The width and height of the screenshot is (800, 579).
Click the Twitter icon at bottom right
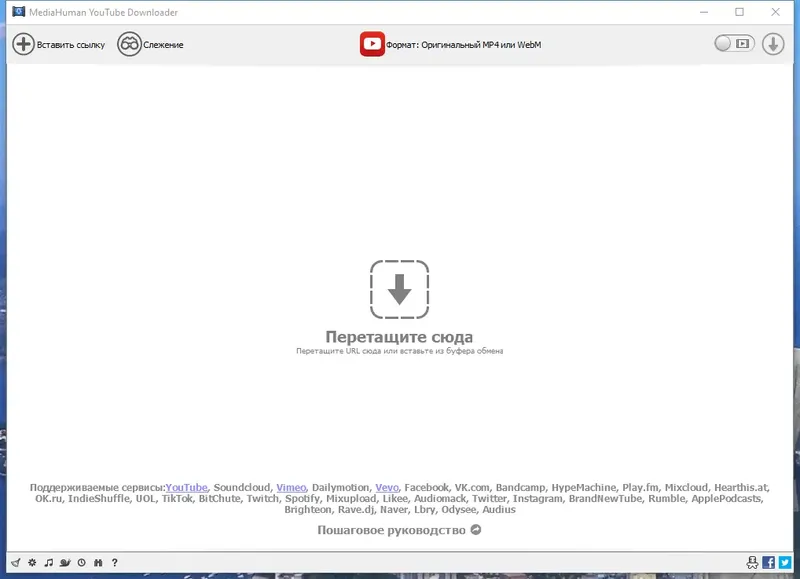coord(785,563)
